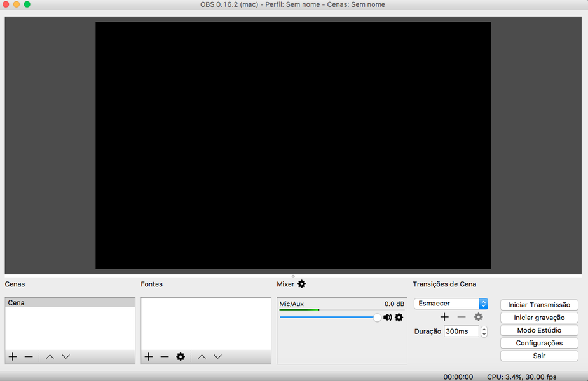The height and width of the screenshot is (381, 588).
Task: Open Mic/Aux channel gear options
Action: 399,317
